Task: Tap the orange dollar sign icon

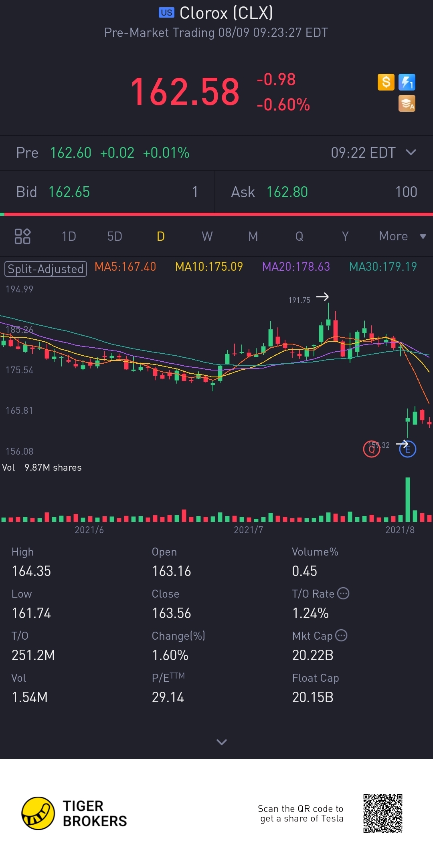Action: (386, 82)
